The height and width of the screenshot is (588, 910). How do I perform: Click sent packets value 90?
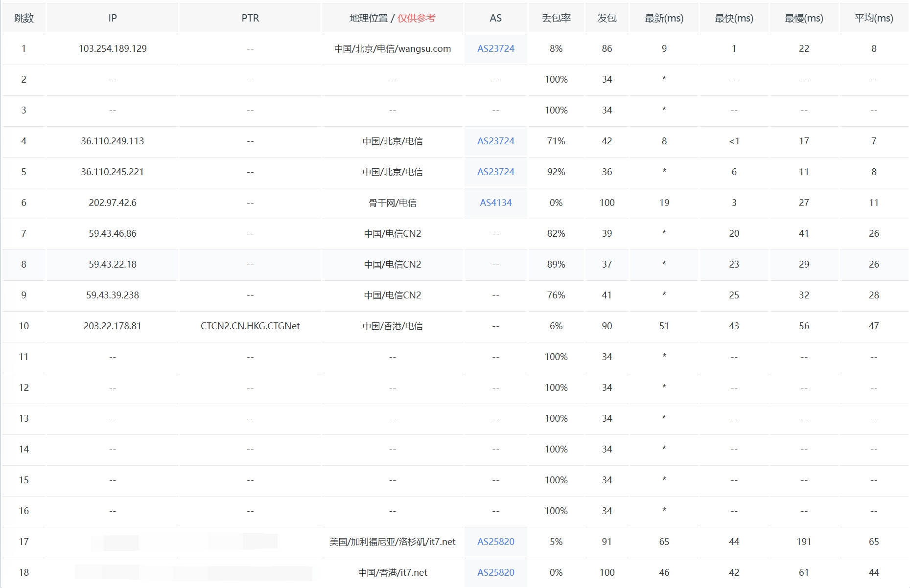(x=607, y=326)
